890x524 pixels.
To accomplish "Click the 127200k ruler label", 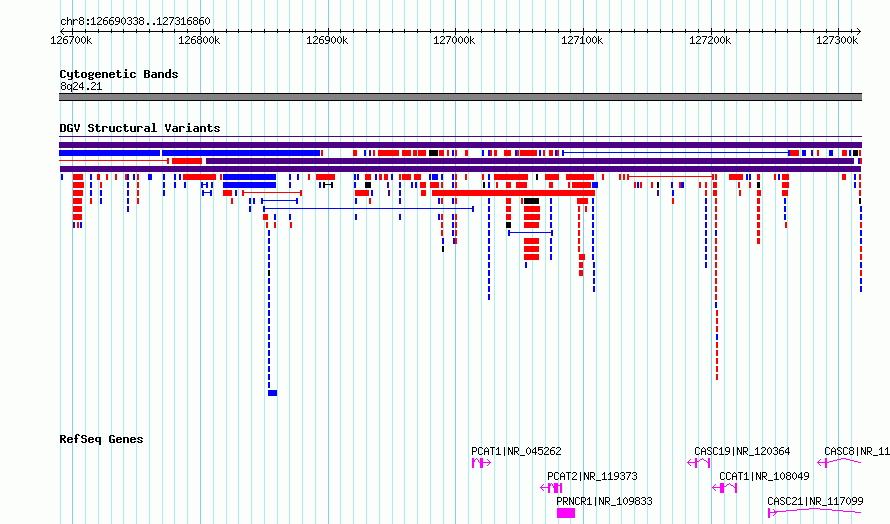I will click(x=710, y=40).
